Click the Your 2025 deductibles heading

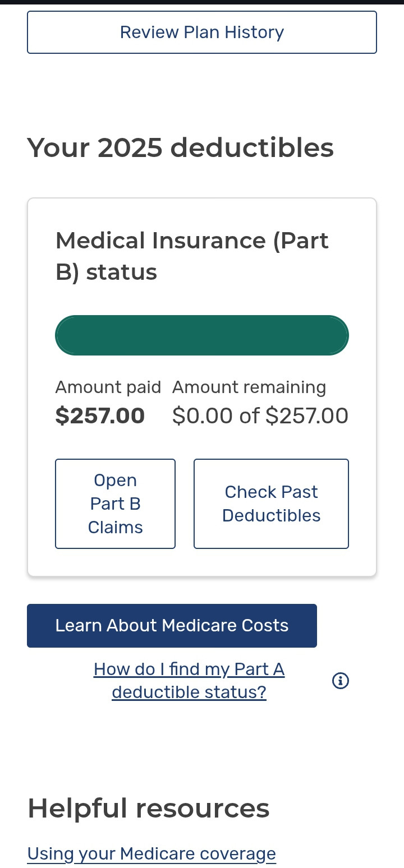[181, 148]
